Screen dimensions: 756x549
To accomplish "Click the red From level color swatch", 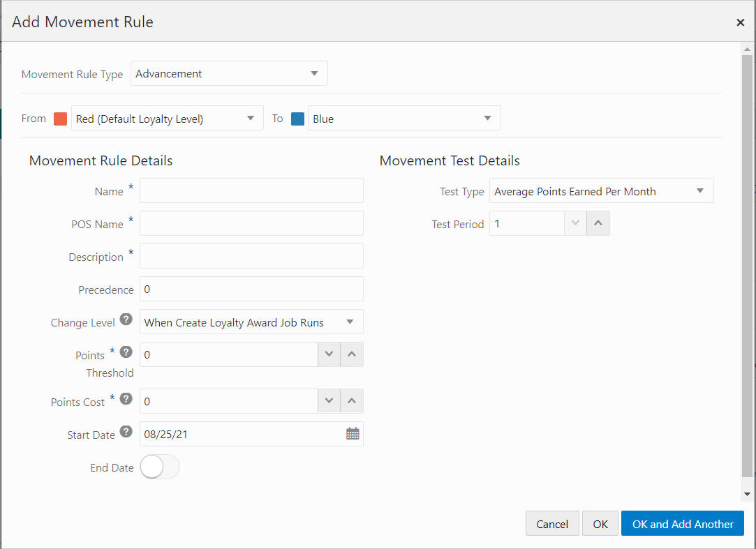I will 60,119.
